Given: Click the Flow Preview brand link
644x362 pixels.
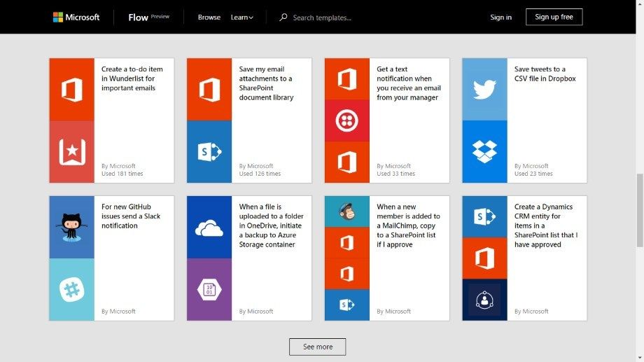Looking at the screenshot, I should point(148,18).
